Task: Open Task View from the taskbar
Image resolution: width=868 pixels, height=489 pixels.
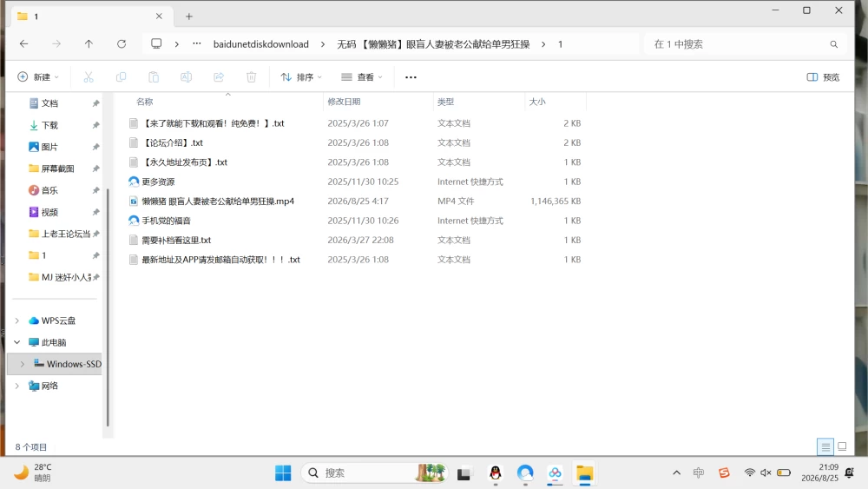Action: tap(464, 473)
